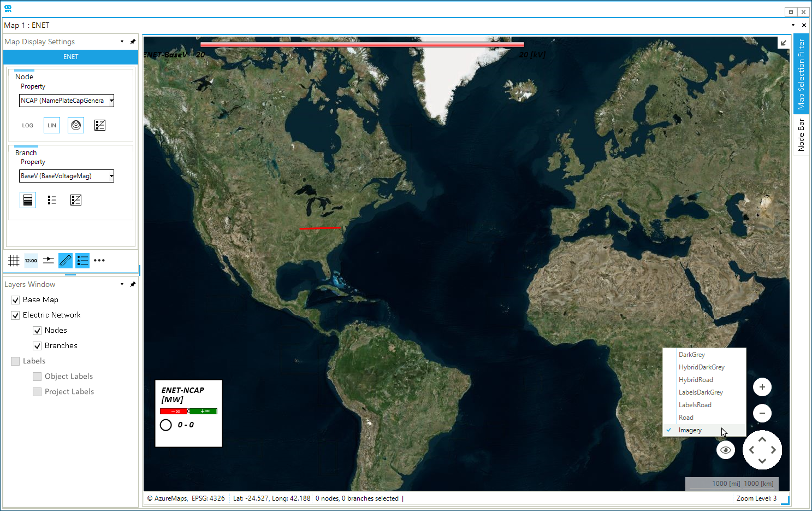Pan the map left with the arrow
This screenshot has height=511, width=812.
pyautogui.click(x=751, y=450)
